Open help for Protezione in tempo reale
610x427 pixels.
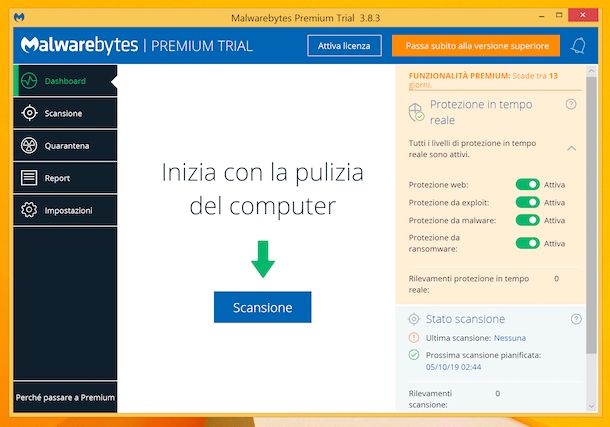point(571,104)
